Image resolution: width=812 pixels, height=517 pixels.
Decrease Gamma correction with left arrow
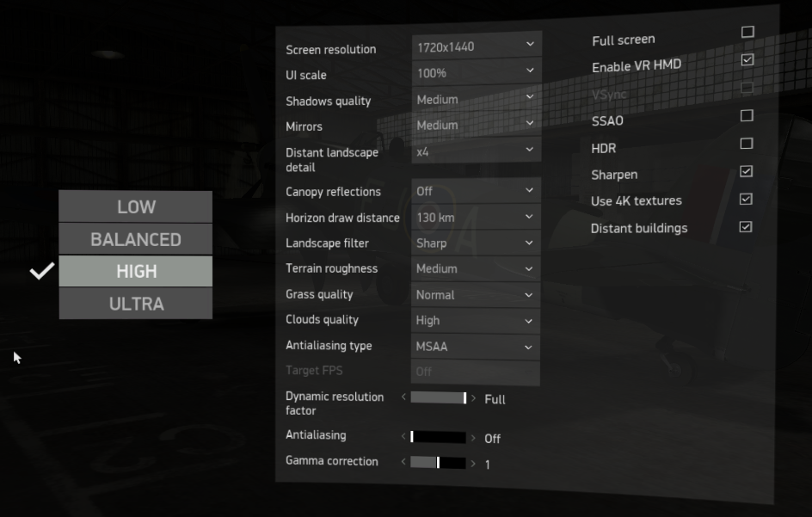(403, 461)
